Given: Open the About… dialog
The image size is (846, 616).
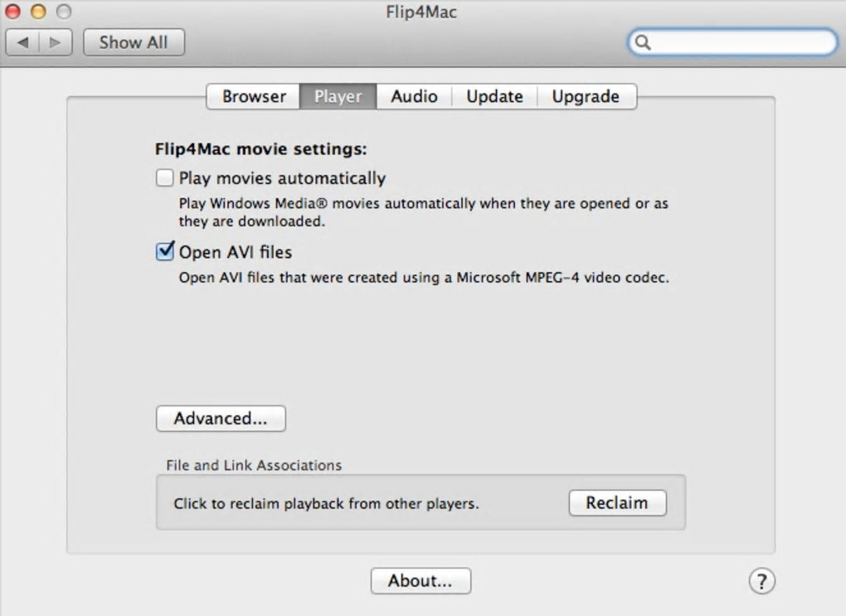Looking at the screenshot, I should click(x=421, y=580).
